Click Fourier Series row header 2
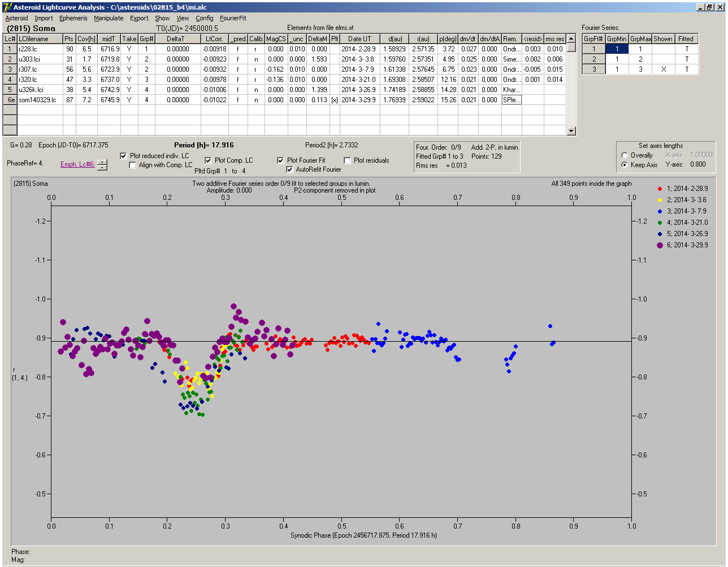 pyautogui.click(x=593, y=59)
